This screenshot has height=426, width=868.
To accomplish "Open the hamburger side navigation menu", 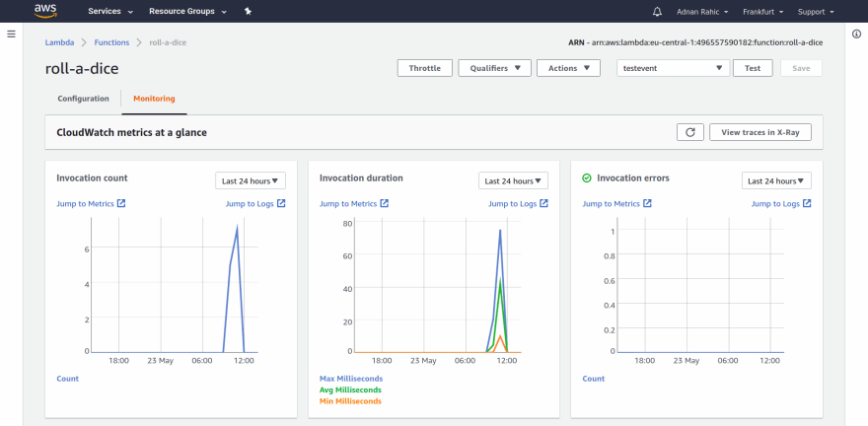I will 12,35.
